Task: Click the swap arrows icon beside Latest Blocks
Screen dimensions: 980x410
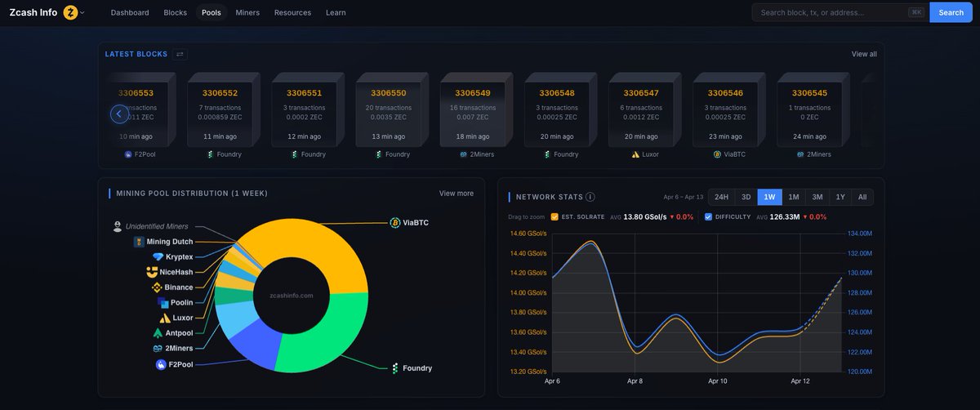Action: tap(180, 54)
